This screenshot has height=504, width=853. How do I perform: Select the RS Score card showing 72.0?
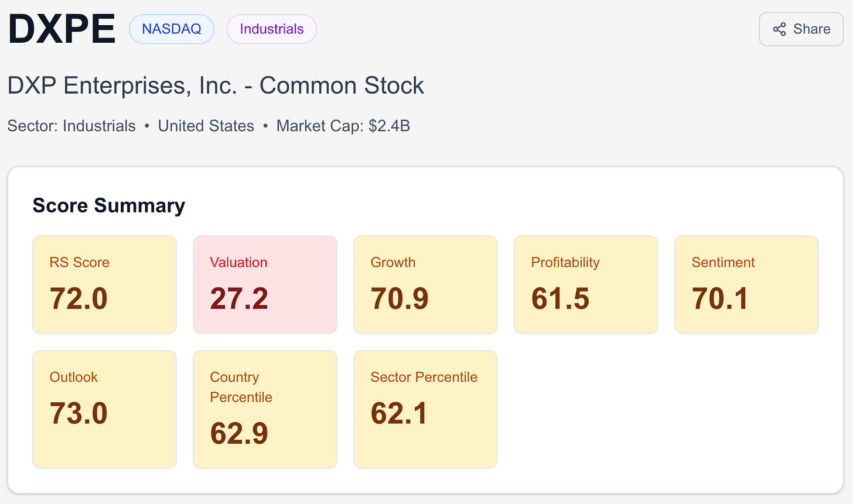[104, 284]
